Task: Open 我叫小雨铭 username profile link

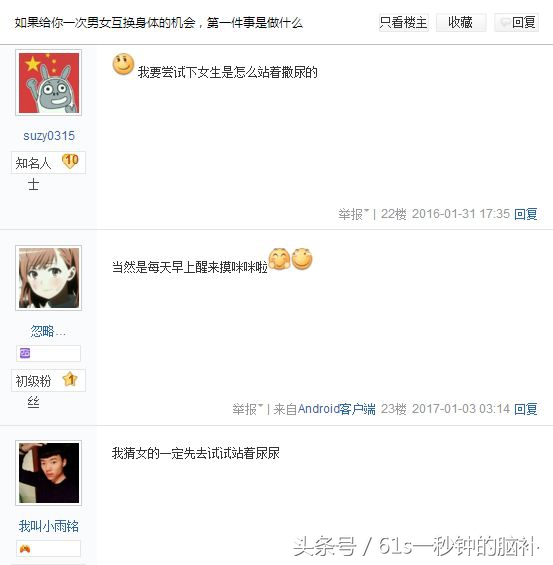Action: coord(49,526)
